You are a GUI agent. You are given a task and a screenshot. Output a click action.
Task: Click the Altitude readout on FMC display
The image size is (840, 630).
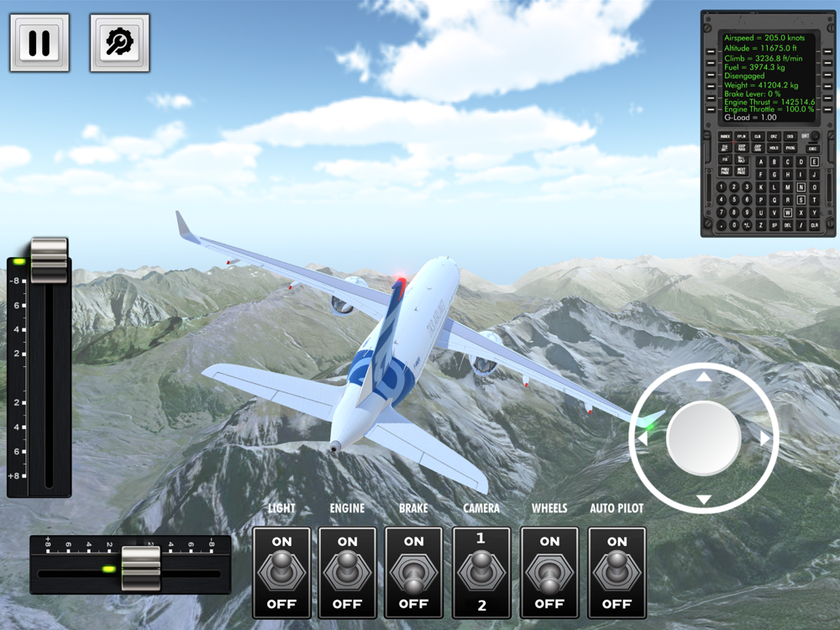click(760, 48)
